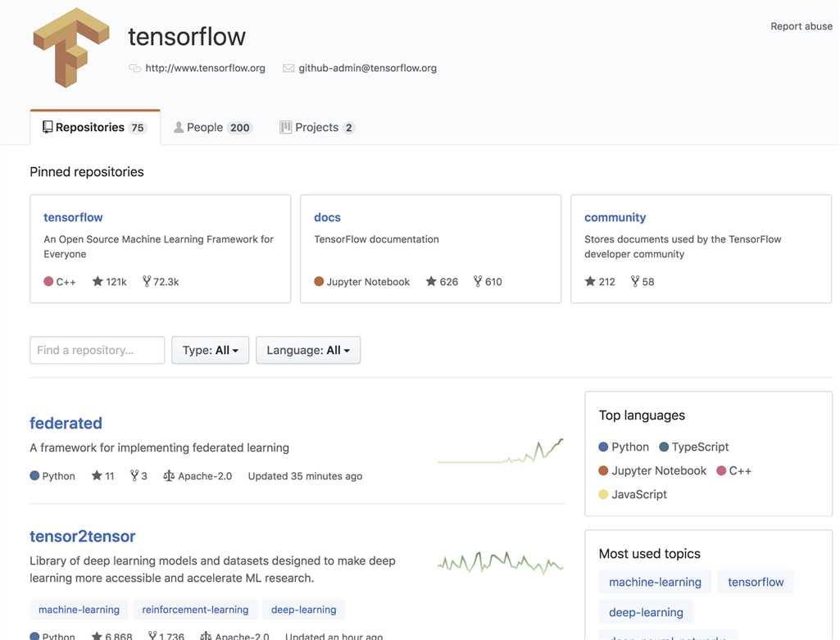Open the 1,736 forks of tensor2tensor

click(x=166, y=636)
